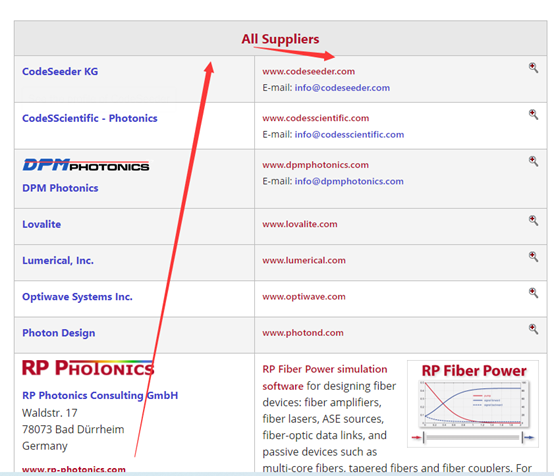Click magnifier icon in Optiwave Systems row

(x=533, y=293)
